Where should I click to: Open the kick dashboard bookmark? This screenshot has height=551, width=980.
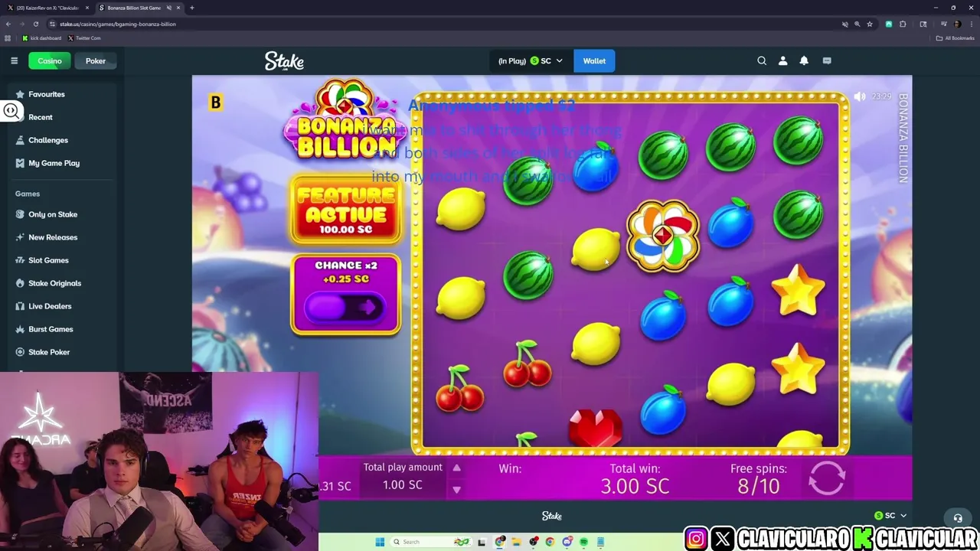[42, 37]
